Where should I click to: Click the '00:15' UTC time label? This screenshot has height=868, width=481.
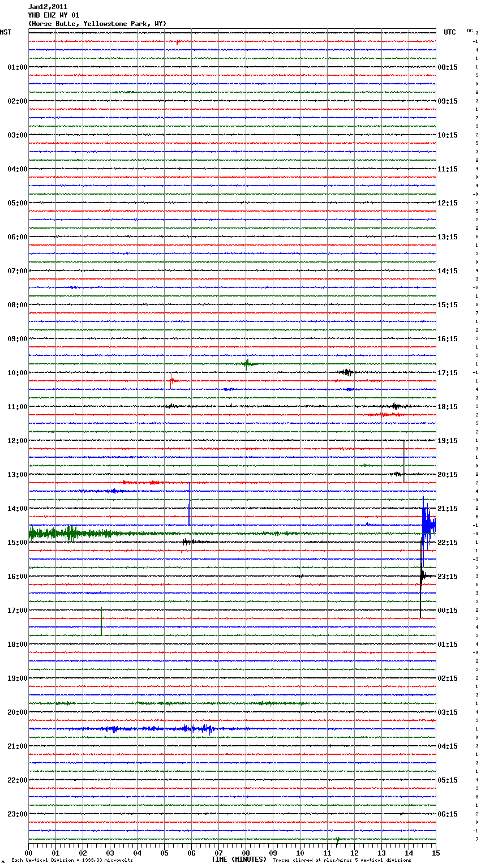448,611
